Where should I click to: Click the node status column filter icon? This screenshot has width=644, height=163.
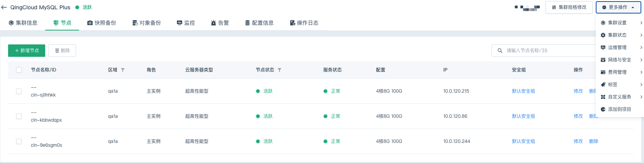[x=280, y=70]
